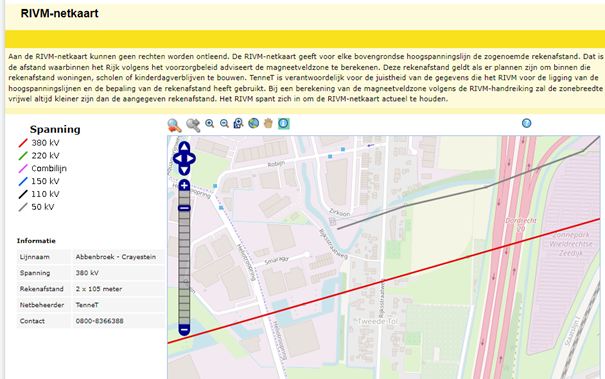Click the RIVM-netkaart page title

click(59, 14)
